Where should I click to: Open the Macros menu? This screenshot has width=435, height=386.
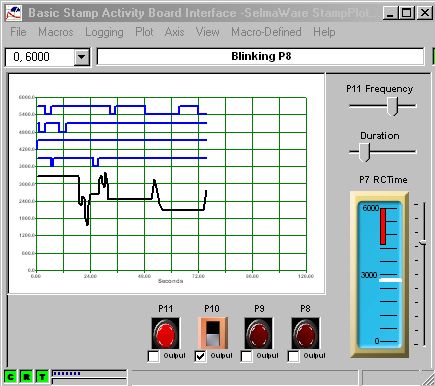(x=56, y=32)
